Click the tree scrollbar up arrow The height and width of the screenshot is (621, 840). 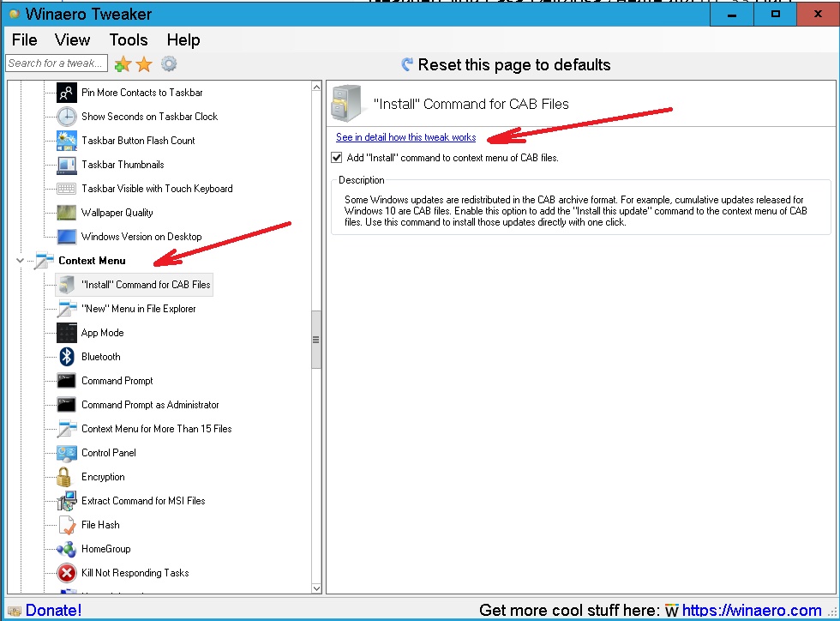(x=316, y=87)
